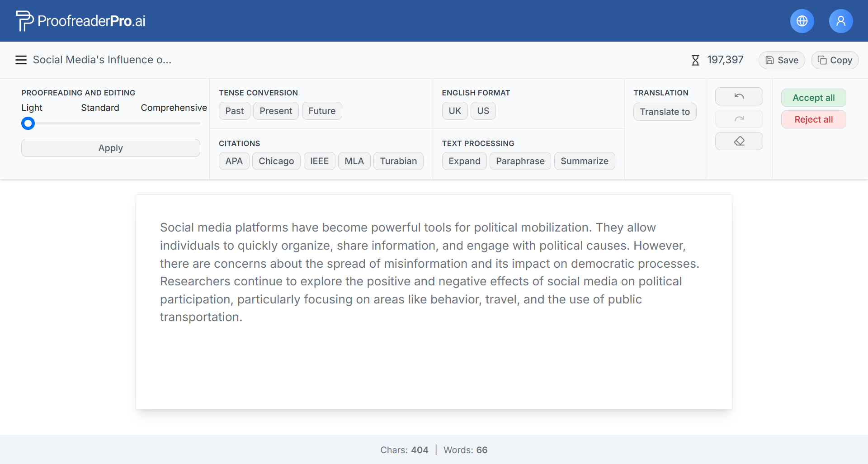Screen dimensions: 868x464
Task: Open the hamburger menu icon
Action: point(21,60)
